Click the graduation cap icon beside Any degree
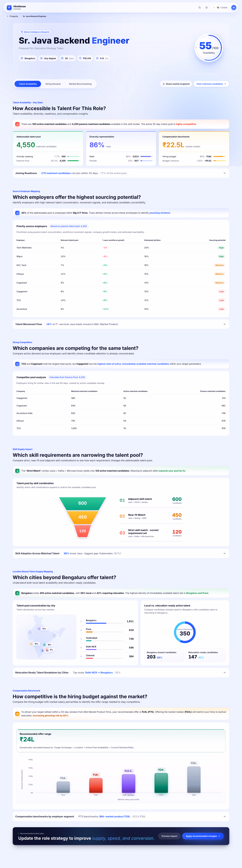The height and width of the screenshot is (868, 242). pos(41,58)
